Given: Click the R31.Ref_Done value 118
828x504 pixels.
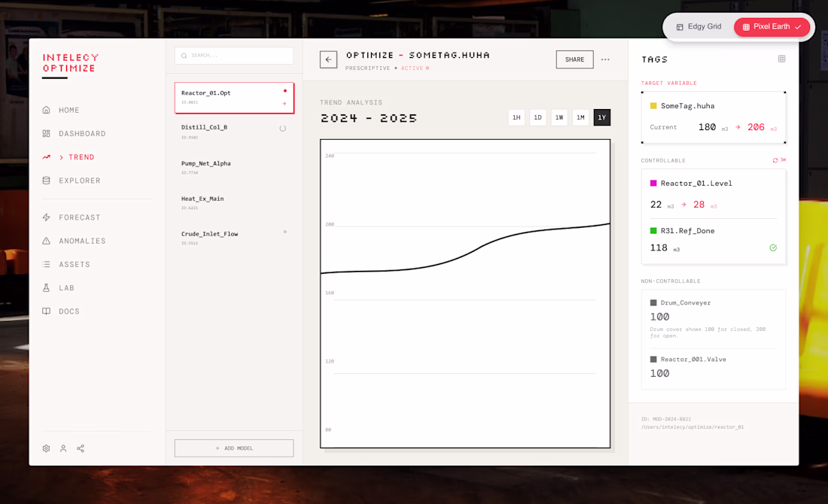Looking at the screenshot, I should click(659, 248).
